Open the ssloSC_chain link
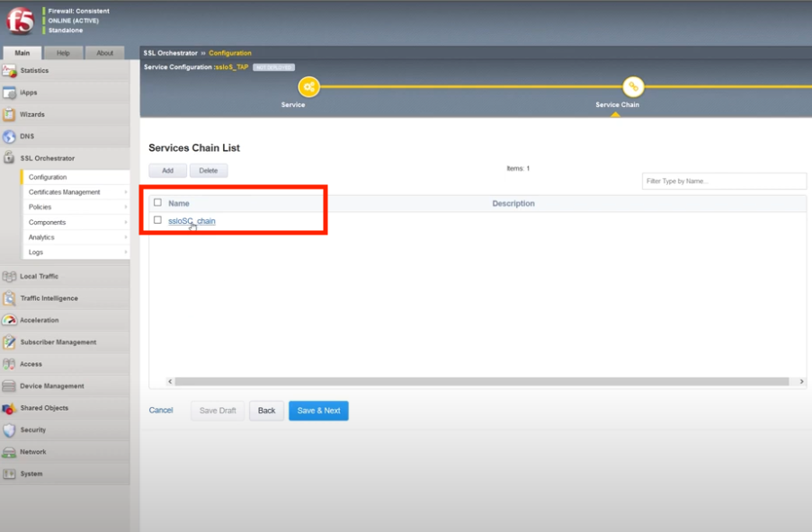The width and height of the screenshot is (812, 532). click(192, 221)
